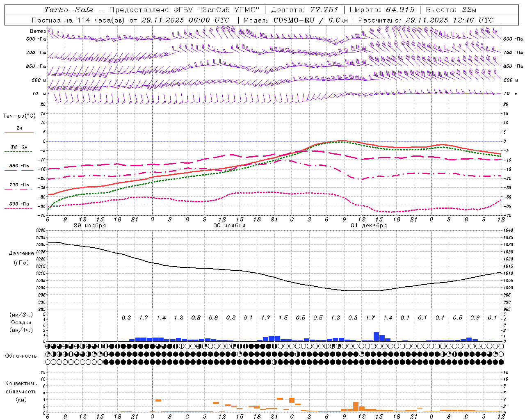Click the "Облачность" cloud cover label
This screenshot has height=420, width=525.
coord(21,356)
